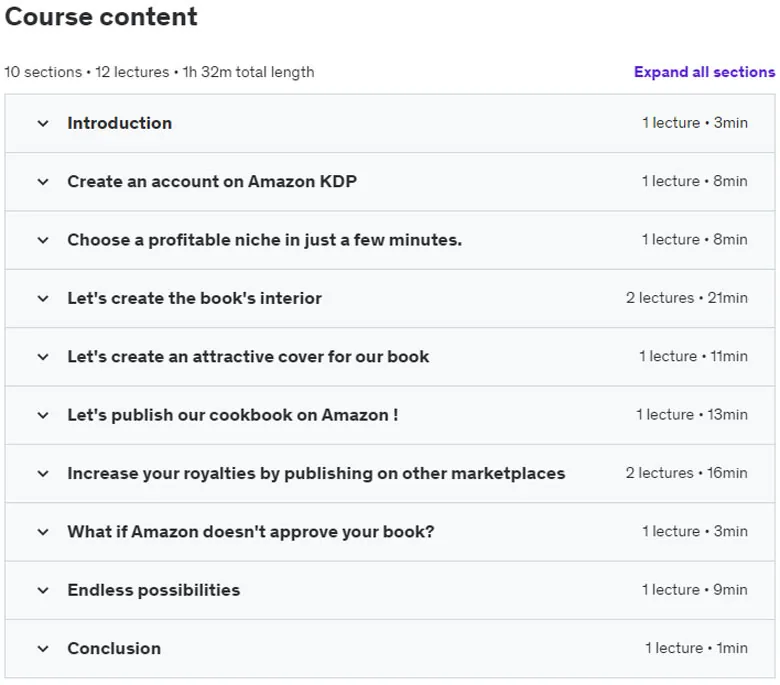Screen dimensions: 780x685
Task: Expand chevron for Let's create the book's interior
Action: pyautogui.click(x=43, y=298)
